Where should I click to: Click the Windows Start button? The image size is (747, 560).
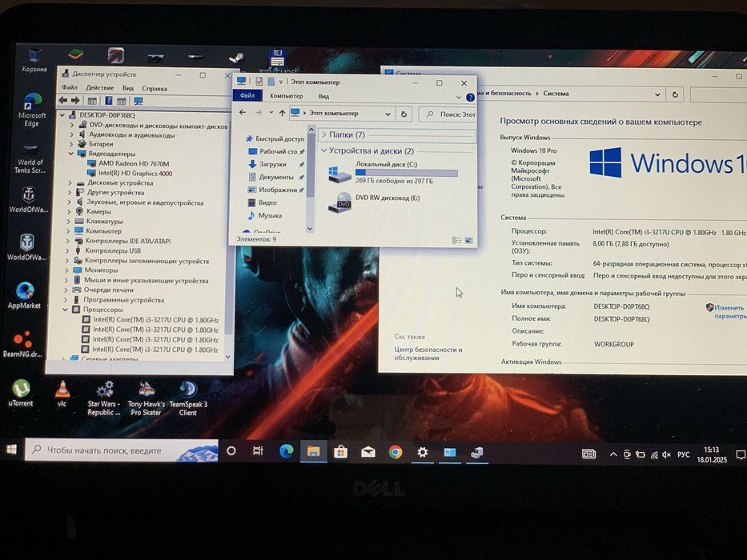click(x=11, y=450)
